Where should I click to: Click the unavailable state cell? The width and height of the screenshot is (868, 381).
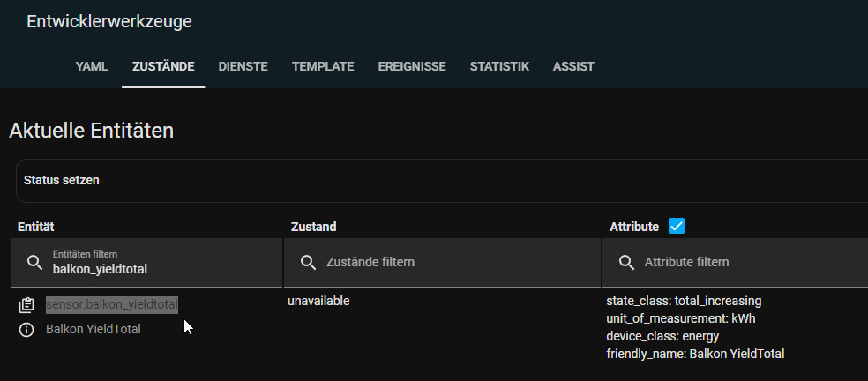[x=318, y=301]
